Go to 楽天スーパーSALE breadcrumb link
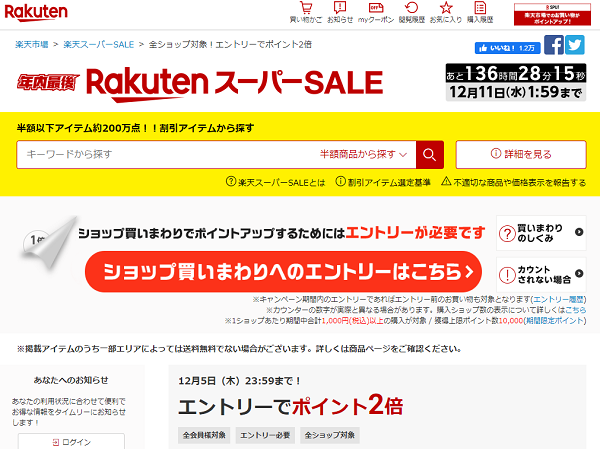This screenshot has width=600, height=449. [x=99, y=44]
